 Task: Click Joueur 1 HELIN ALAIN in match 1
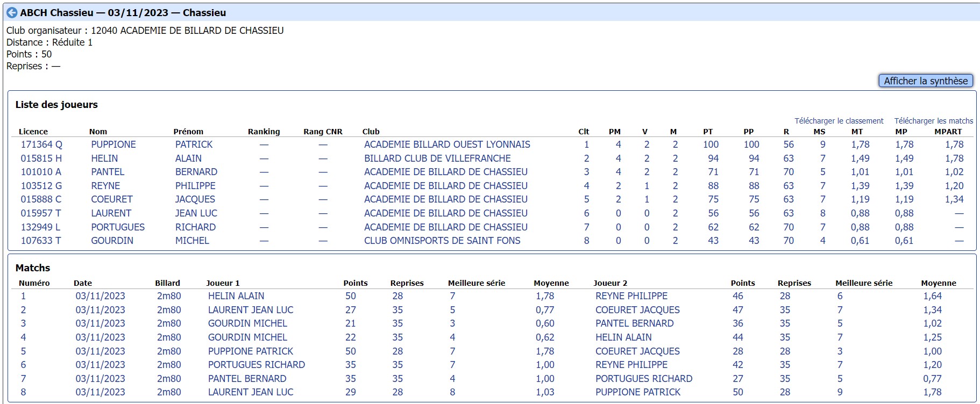(236, 296)
